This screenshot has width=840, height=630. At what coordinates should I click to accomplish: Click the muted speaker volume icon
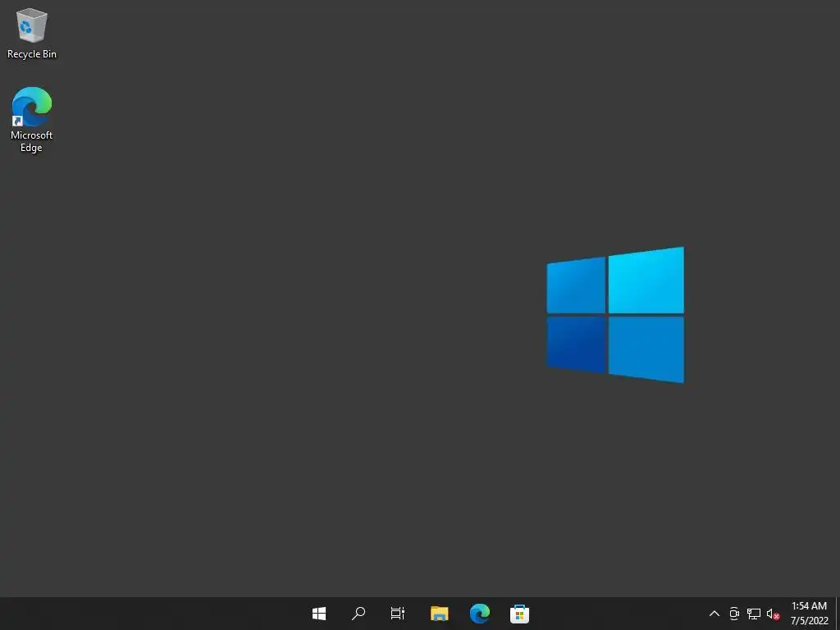(x=773, y=614)
